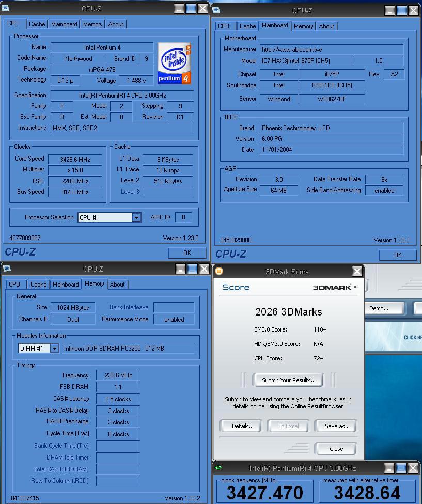
Task: Open Memory tab in top-left CPU-Z window
Action: coord(92,24)
